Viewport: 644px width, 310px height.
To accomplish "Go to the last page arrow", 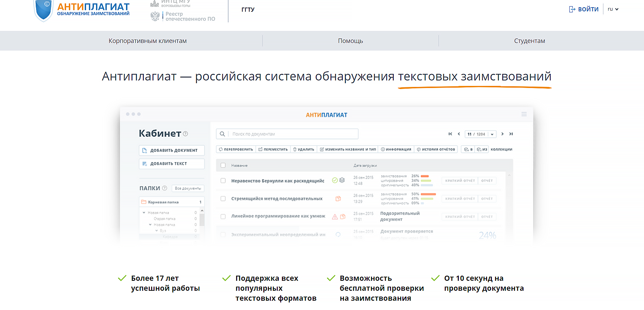I will [511, 134].
